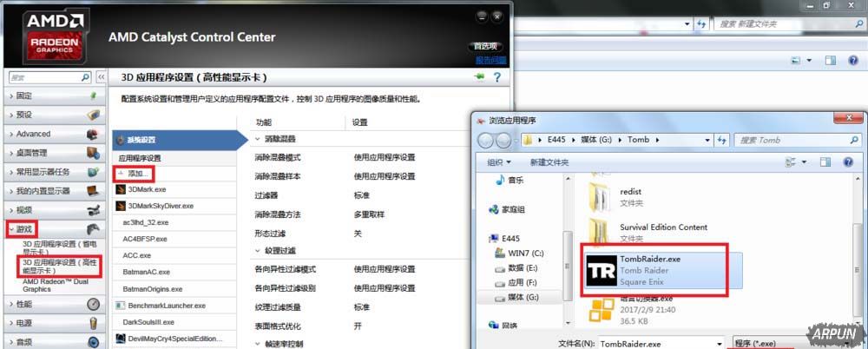Image resolution: width=868 pixels, height=349 pixels.
Task: Click 新建文件夹 in browse dialog
Action: (x=549, y=162)
